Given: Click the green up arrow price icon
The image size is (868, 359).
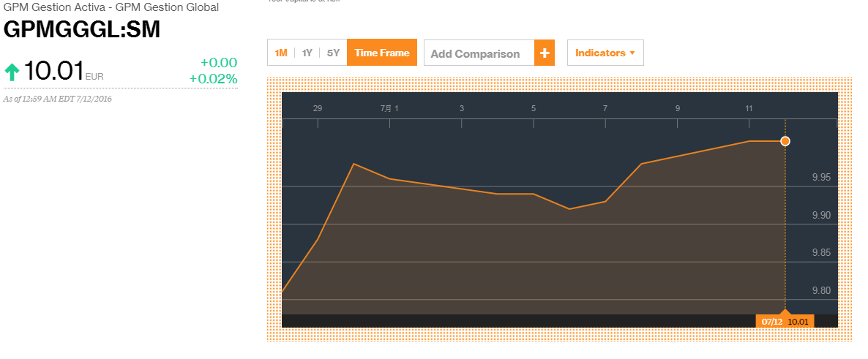Looking at the screenshot, I should pyautogui.click(x=12, y=72).
